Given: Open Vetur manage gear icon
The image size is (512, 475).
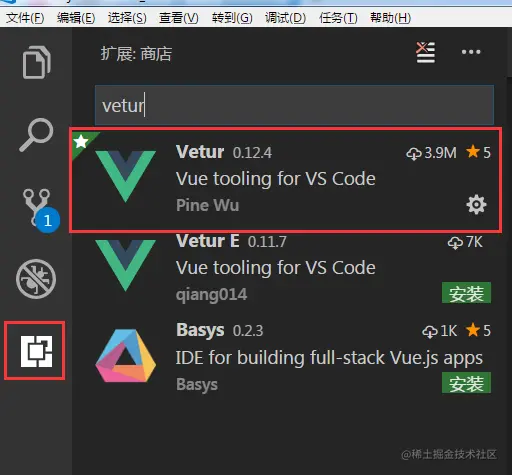Looking at the screenshot, I should [x=476, y=204].
